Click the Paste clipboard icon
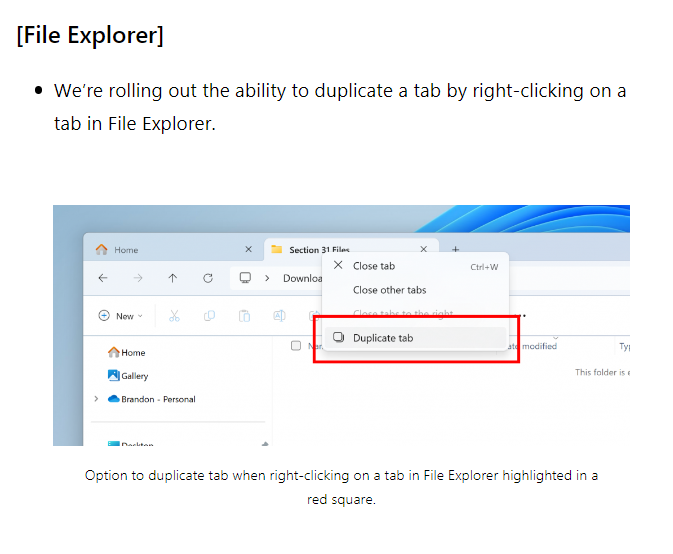Screen dimensions: 673x554 [244, 316]
